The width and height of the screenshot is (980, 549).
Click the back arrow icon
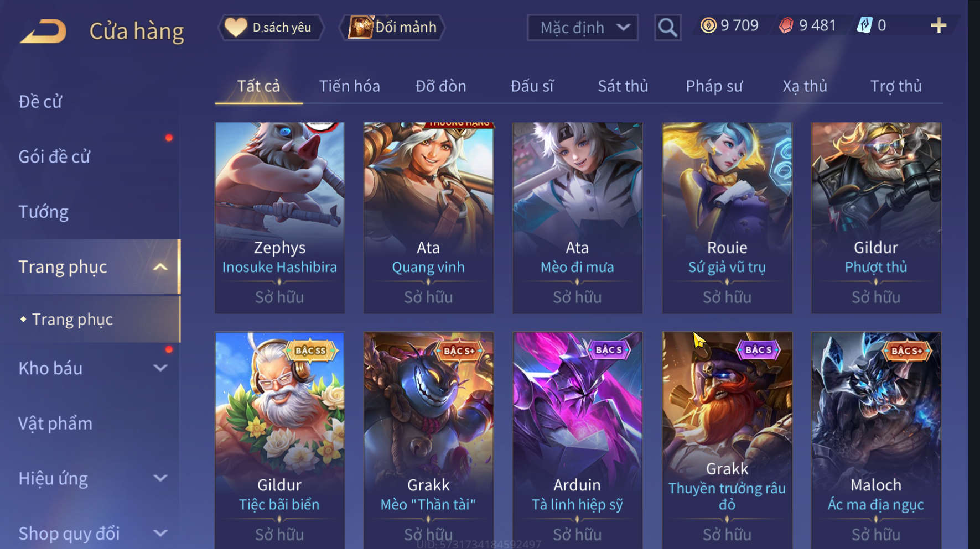pyautogui.click(x=44, y=31)
